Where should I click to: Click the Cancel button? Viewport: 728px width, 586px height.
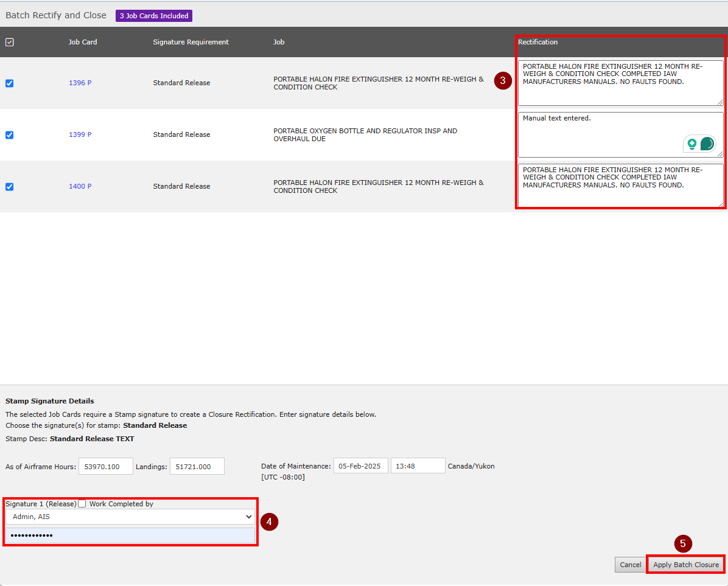click(x=630, y=565)
